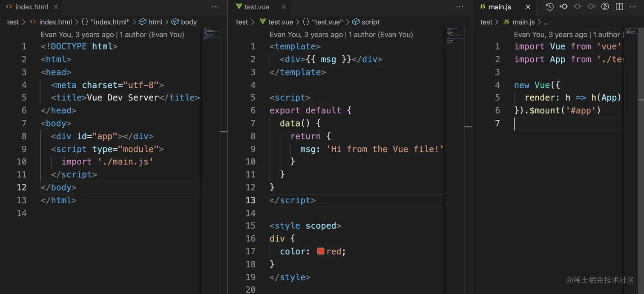
Task: Select line number 12 in index.html
Action: tap(21, 187)
